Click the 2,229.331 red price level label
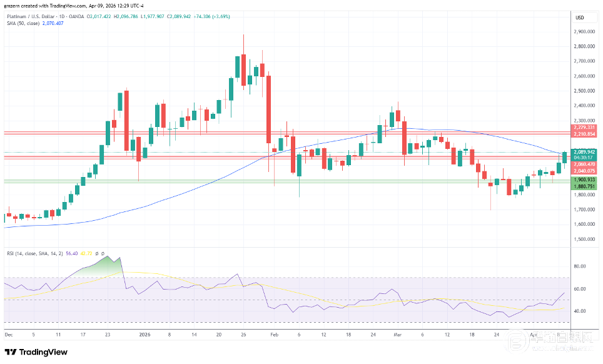 (x=583, y=128)
